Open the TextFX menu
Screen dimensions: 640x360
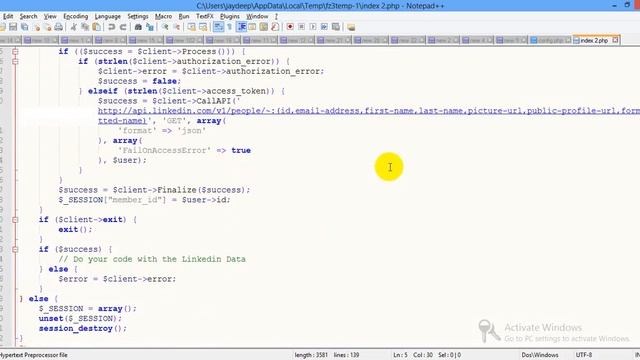(x=205, y=16)
